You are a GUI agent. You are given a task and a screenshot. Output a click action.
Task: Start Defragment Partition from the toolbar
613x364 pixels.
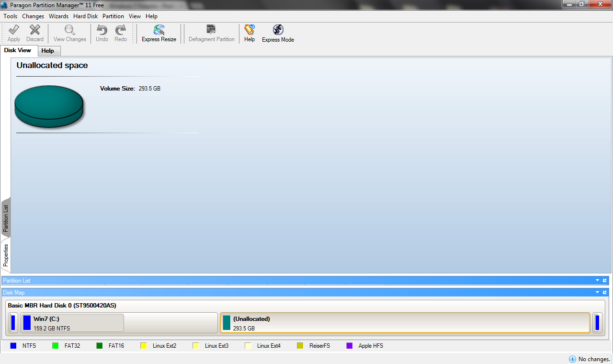pos(212,34)
